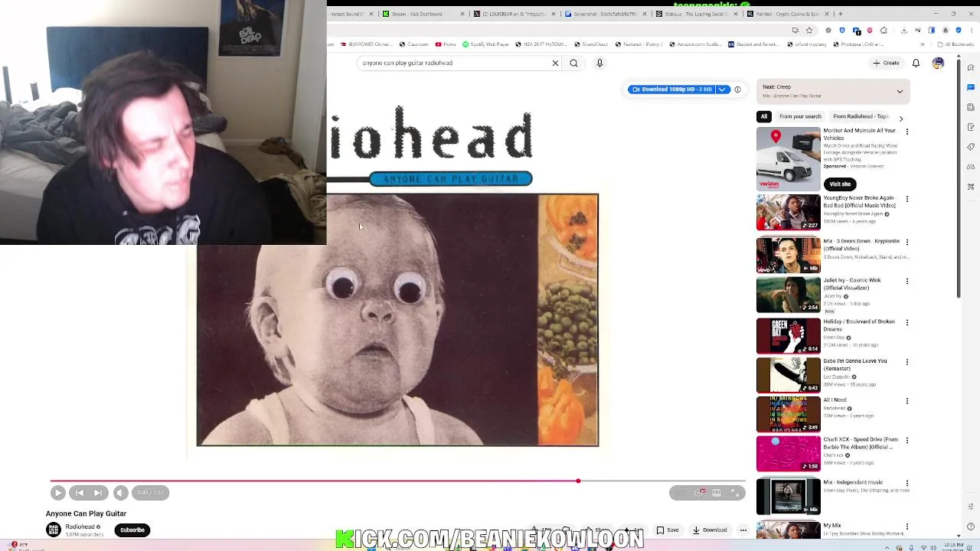Switch player to theater mode

[717, 493]
